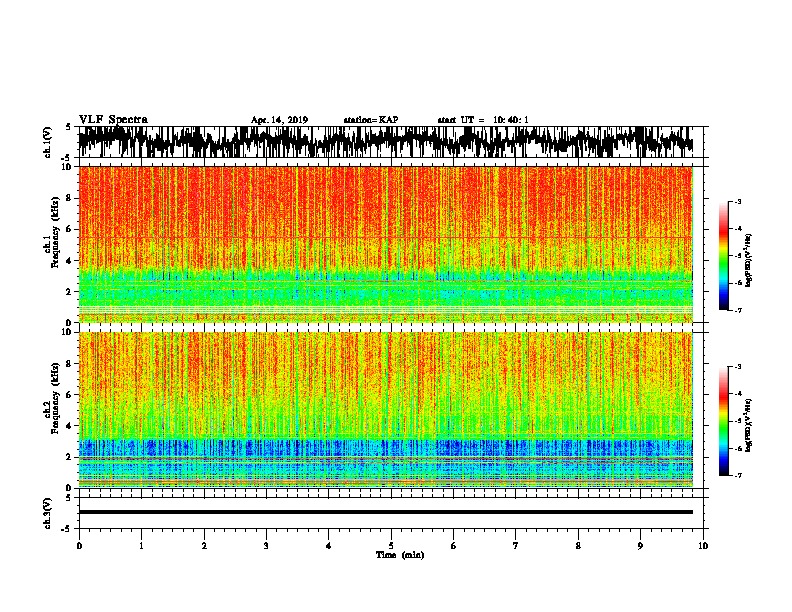This screenshot has height=612, width=792.
Task: Click time axis tick label 4
Action: point(329,546)
